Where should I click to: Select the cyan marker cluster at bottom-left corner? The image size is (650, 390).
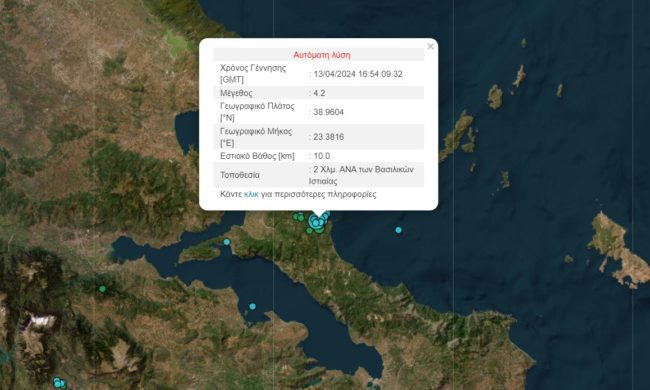59,383
